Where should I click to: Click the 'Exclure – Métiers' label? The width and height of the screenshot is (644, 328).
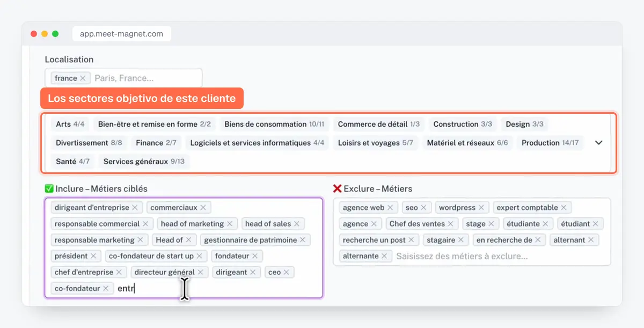click(378, 189)
